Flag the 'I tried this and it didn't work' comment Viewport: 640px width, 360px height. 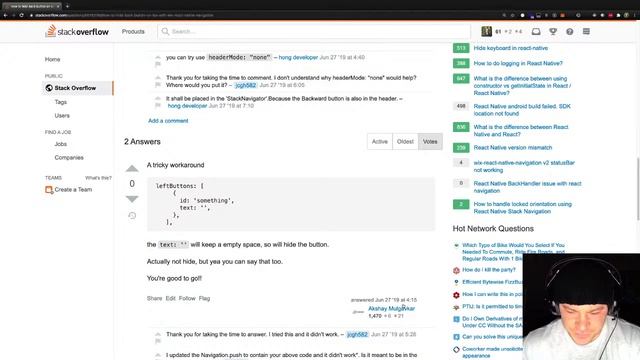tap(158, 341)
